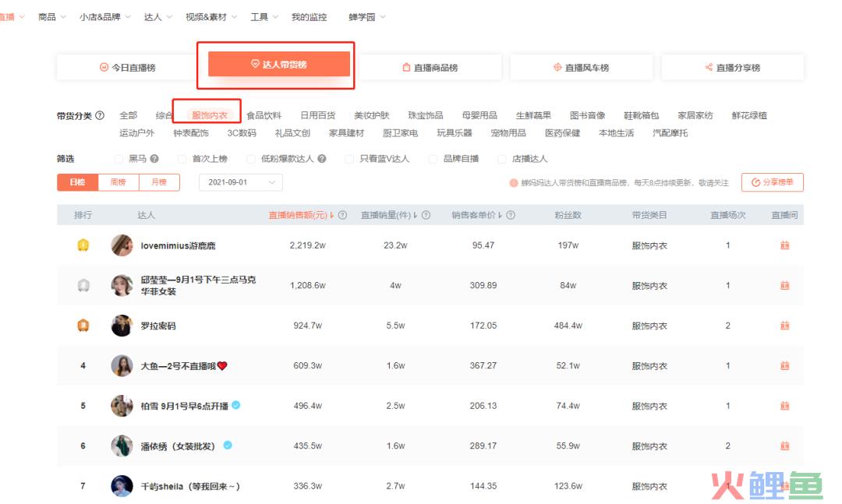Click second place silver medal icon

(83, 286)
